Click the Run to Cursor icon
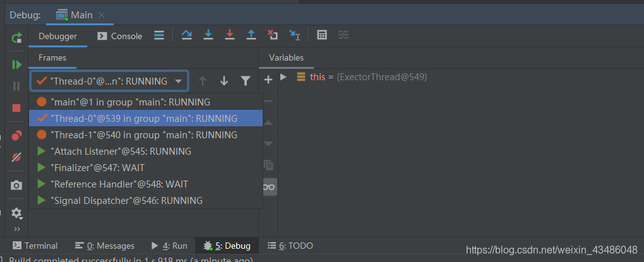The image size is (644, 262). point(294,35)
